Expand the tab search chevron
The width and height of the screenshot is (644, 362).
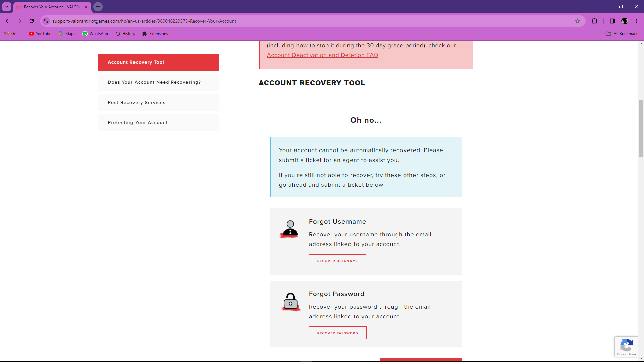click(6, 7)
